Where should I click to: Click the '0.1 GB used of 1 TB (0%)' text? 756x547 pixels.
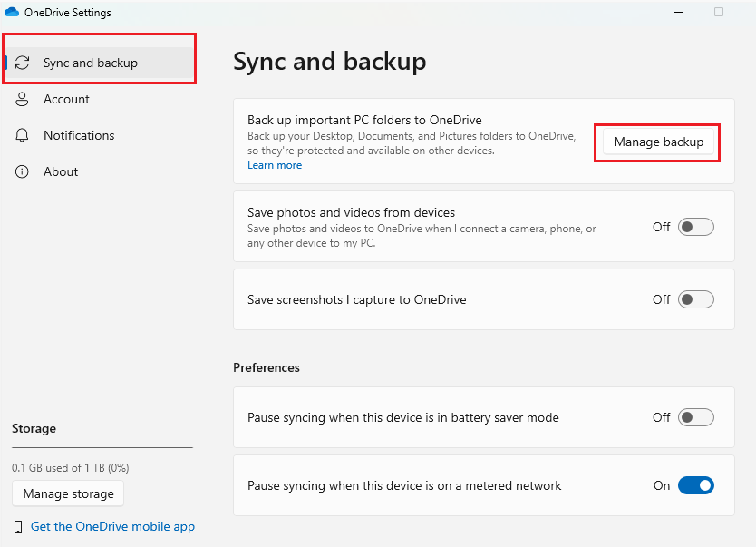pyautogui.click(x=71, y=467)
